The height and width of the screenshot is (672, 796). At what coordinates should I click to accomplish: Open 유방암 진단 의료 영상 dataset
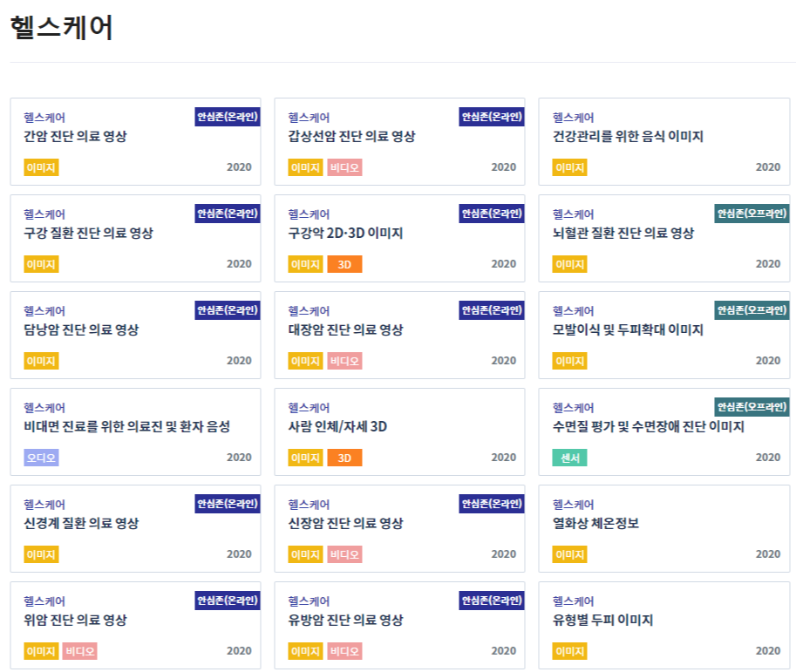[399, 625]
